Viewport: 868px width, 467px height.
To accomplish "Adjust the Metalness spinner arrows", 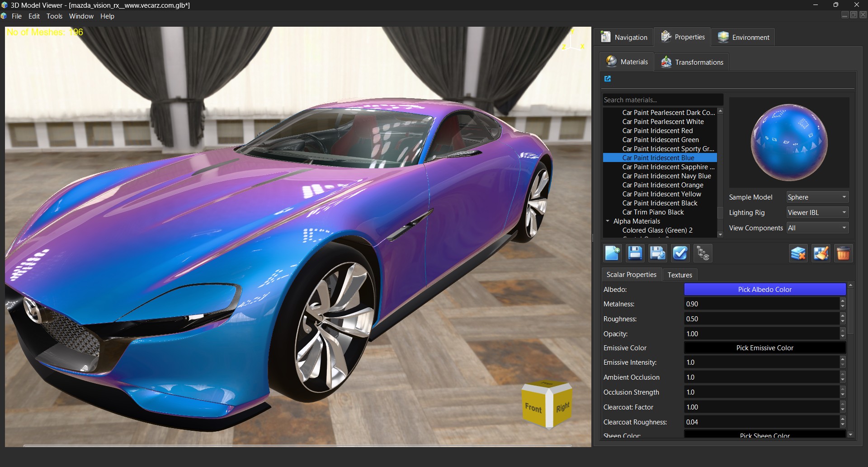I will 843,304.
